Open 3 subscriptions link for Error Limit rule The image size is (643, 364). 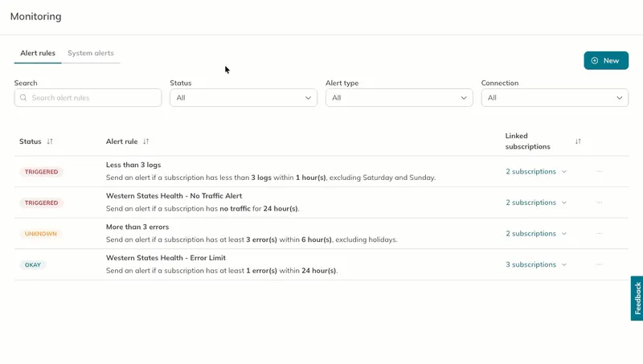coord(530,265)
